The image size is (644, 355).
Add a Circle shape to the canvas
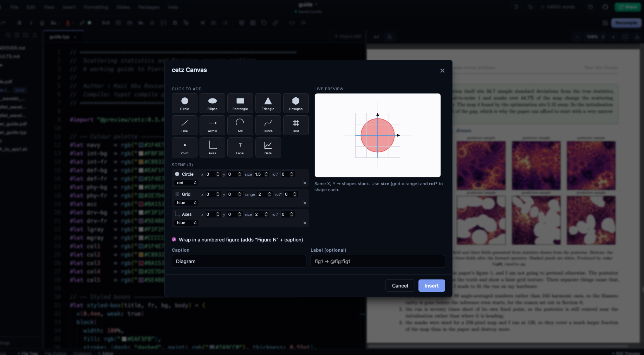pos(184,103)
